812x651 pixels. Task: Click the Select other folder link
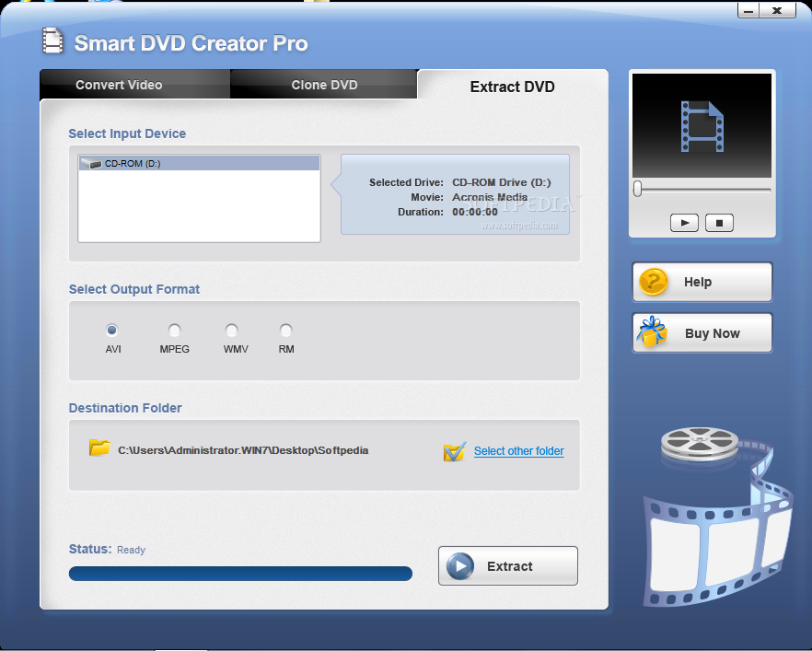point(519,450)
